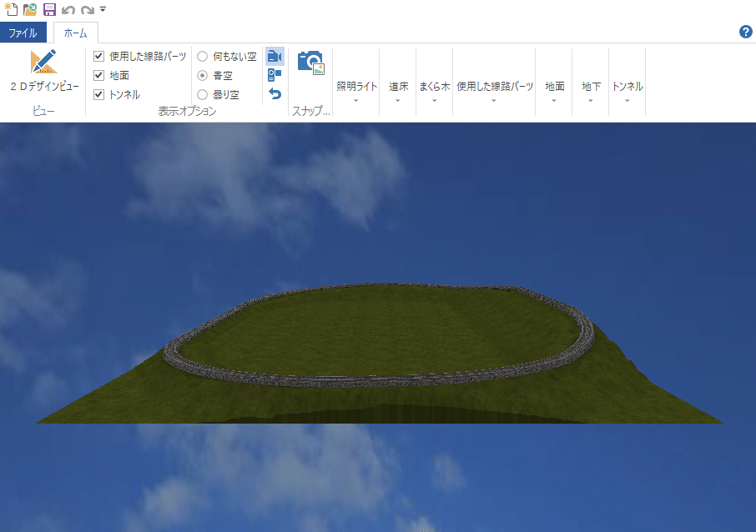Click the Help question mark button
This screenshot has width=756, height=532.
pyautogui.click(x=746, y=32)
